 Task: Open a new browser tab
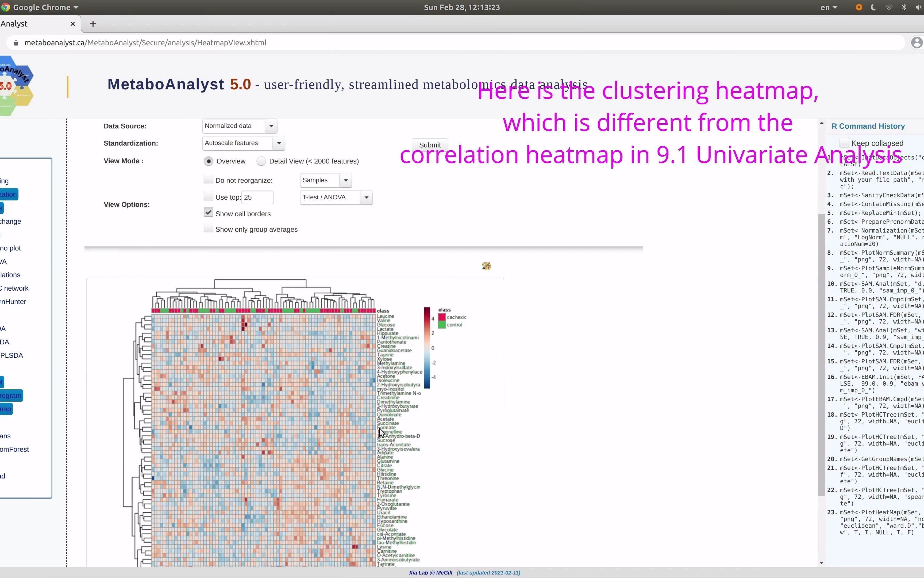coord(93,24)
